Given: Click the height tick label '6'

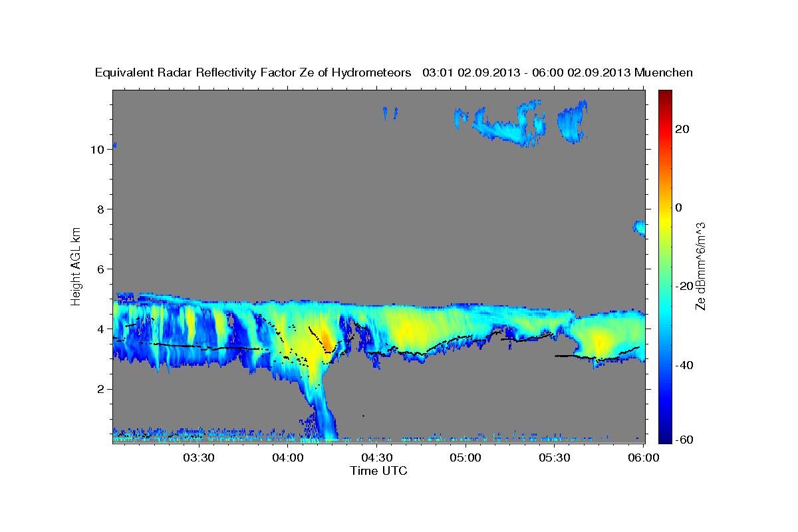Looking at the screenshot, I should pos(100,269).
